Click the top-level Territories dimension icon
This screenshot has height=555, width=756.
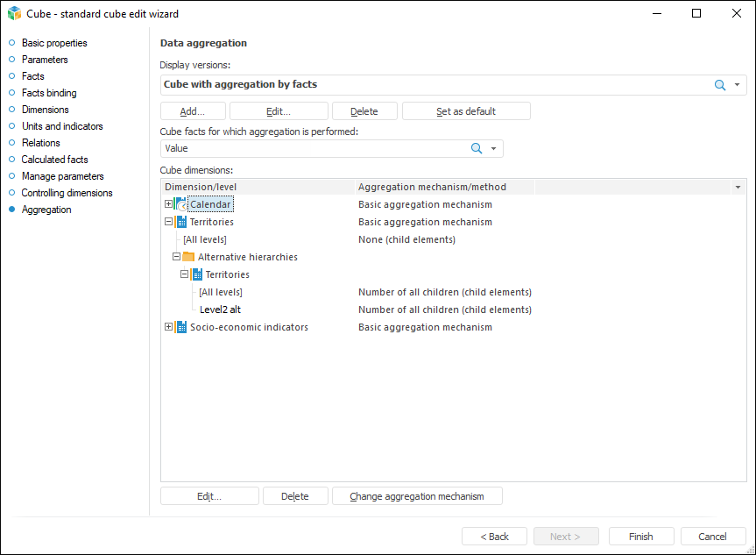coord(181,222)
